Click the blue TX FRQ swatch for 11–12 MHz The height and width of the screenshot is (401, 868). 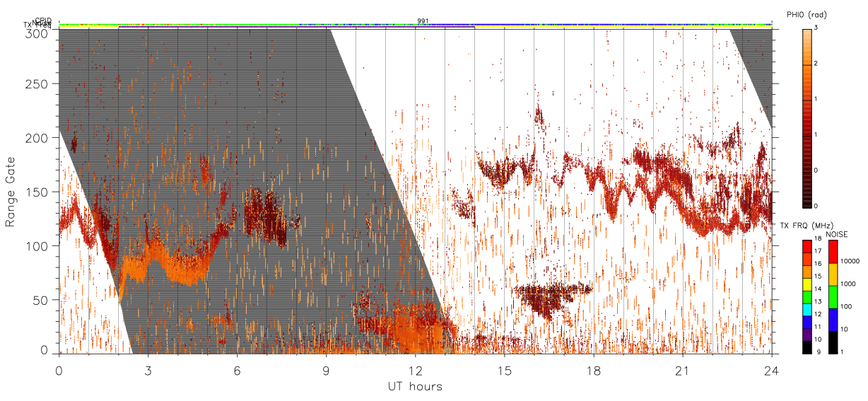(x=807, y=322)
